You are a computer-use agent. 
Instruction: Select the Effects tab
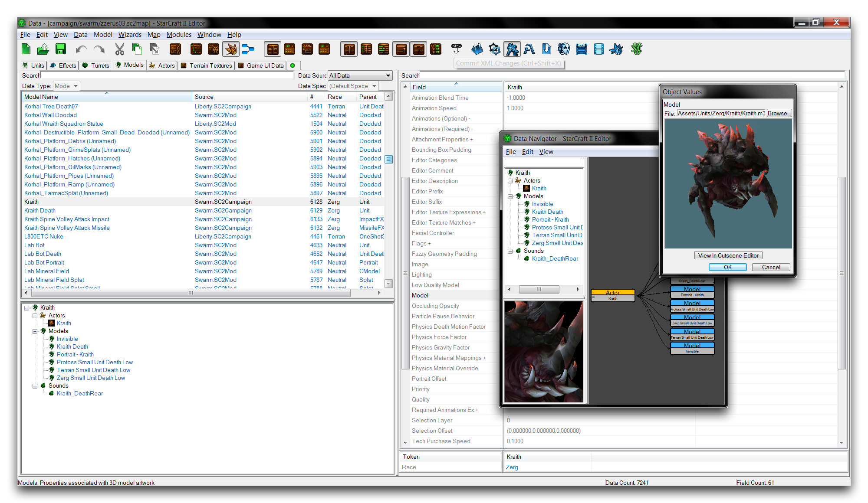click(x=68, y=65)
